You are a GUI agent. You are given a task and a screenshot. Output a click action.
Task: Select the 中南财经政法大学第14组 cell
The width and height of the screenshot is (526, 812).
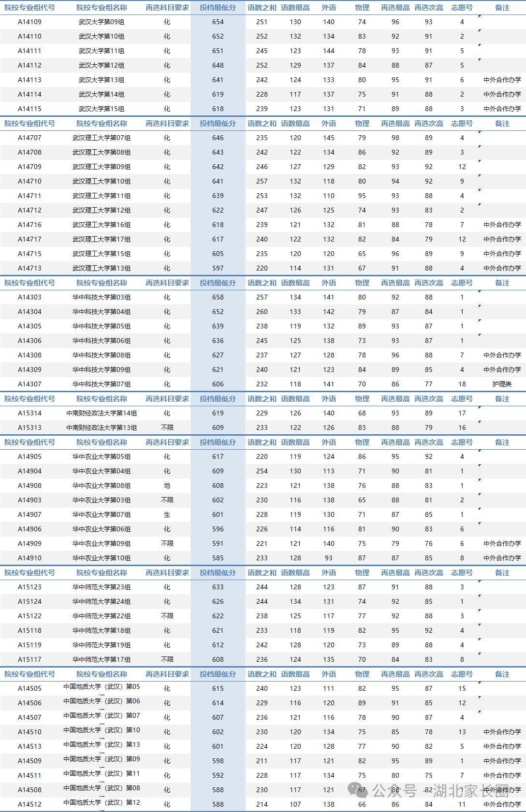tap(102, 413)
